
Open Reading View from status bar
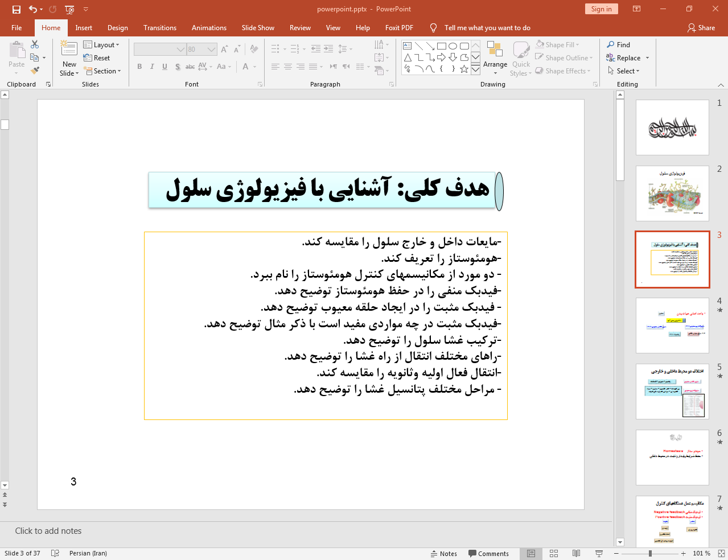click(576, 553)
